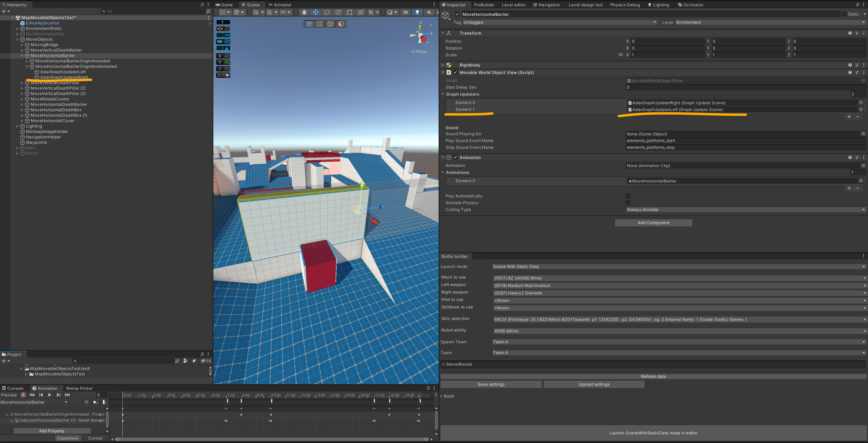Select the Transform tool

point(361,12)
